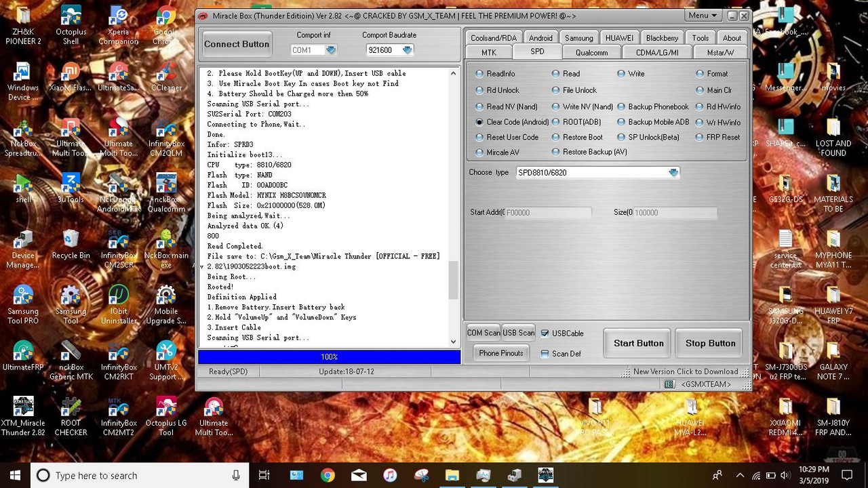Choose Read NV (Nand) option
868x488 pixels.
506,106
